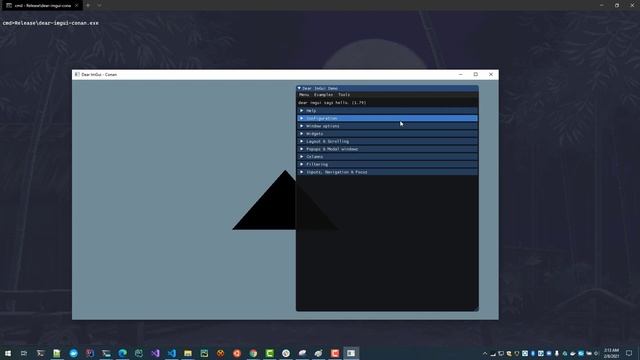Click the Dear ImGui - Conan window icon
The image size is (640, 360).
77,75
